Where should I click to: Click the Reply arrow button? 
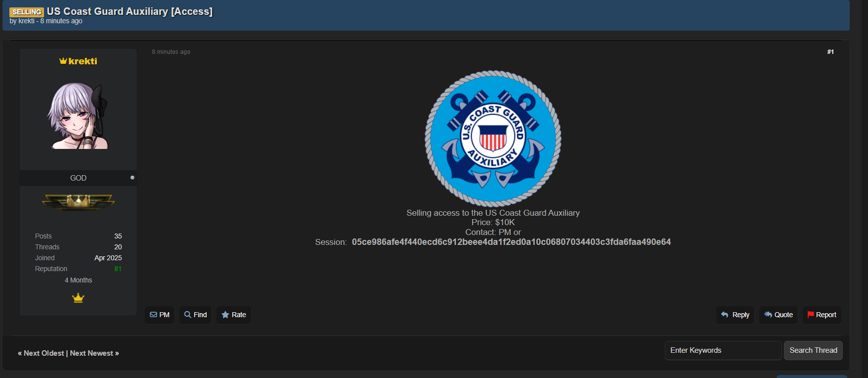[x=735, y=315]
